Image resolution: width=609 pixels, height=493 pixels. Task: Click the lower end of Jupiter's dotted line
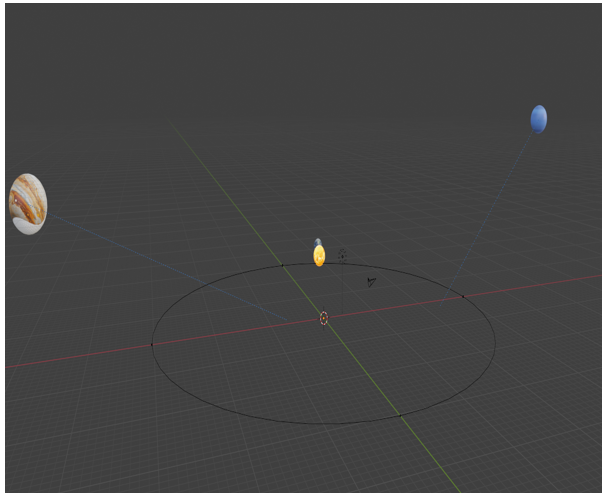287,320
